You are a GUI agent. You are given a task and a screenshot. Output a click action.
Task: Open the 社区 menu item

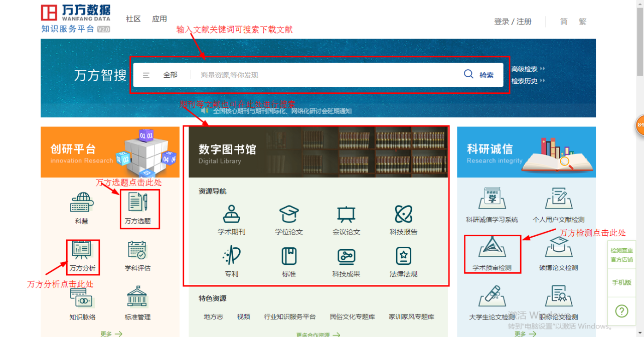click(133, 19)
